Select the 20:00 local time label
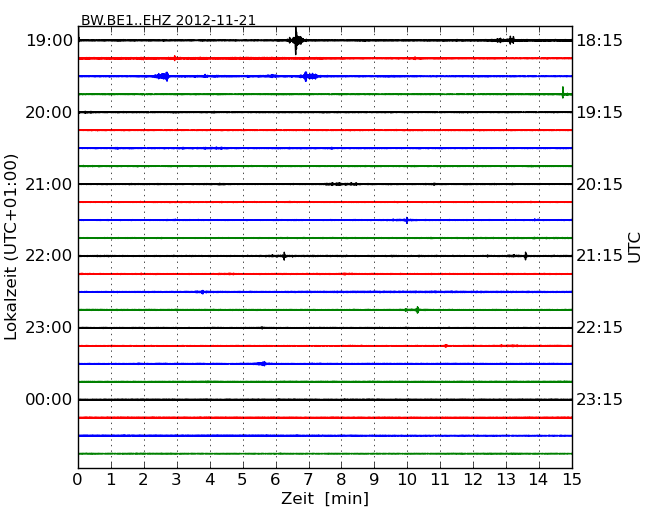 (x=49, y=112)
